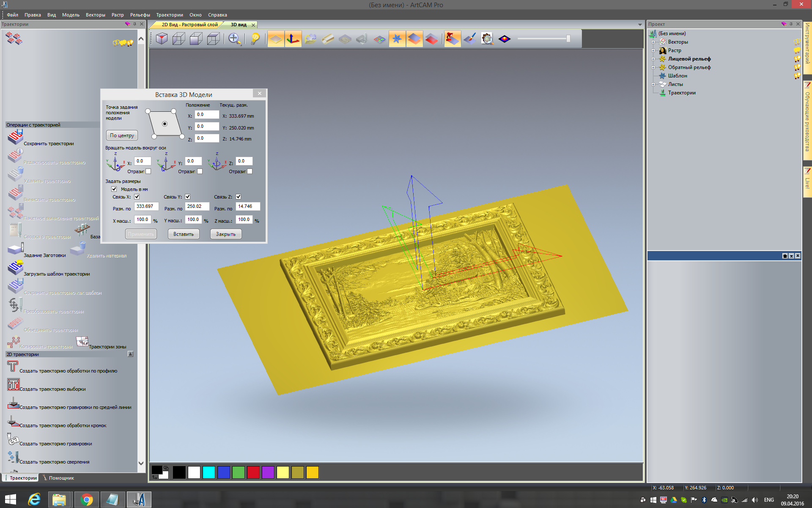Uncheck the 'Модель в мм' checkbox
The width and height of the screenshot is (812, 508).
click(114, 189)
